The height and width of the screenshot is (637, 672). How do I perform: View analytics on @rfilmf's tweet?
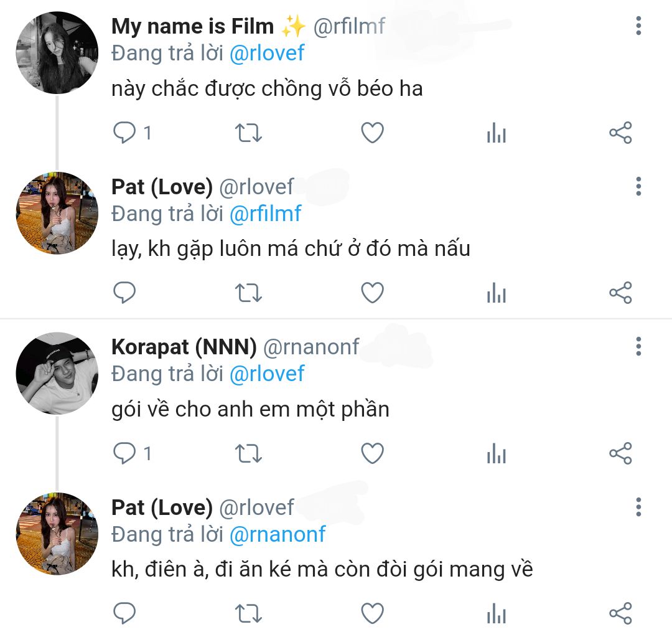(496, 133)
